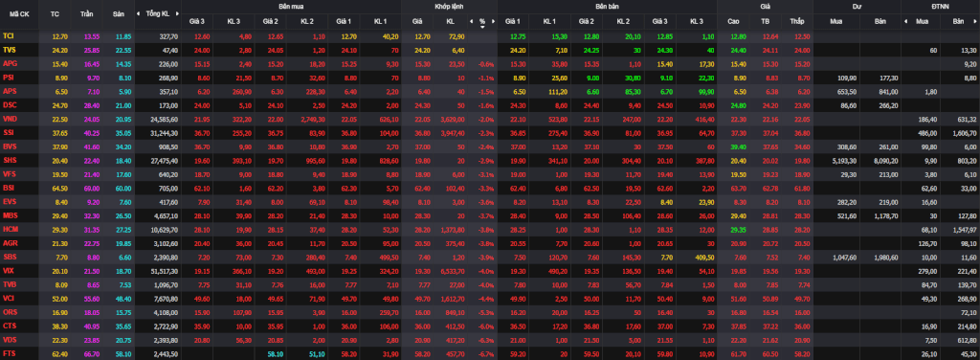
Task: Click the Bên mua KL 1 header
Action: pyautogui.click(x=380, y=21)
